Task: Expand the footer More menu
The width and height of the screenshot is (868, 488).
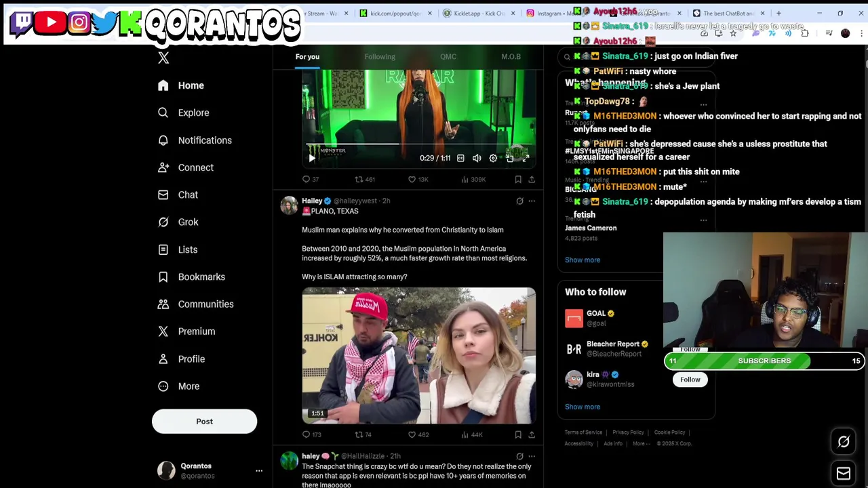Action: click(640, 444)
